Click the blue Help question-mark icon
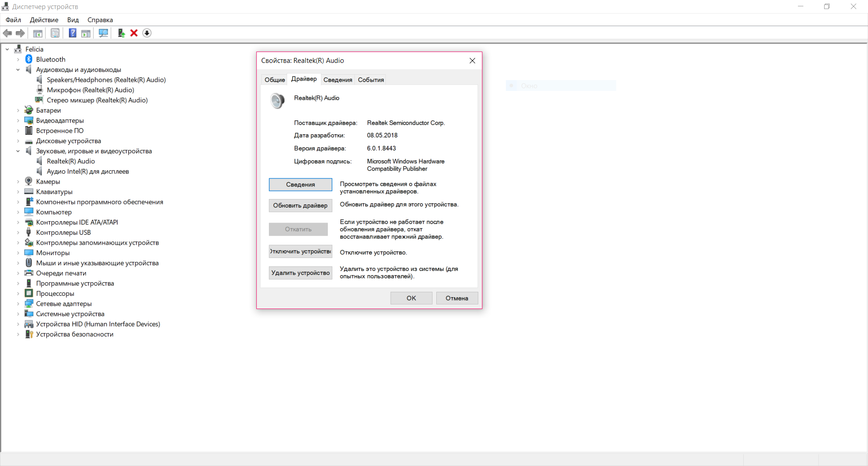The height and width of the screenshot is (466, 868). point(72,33)
